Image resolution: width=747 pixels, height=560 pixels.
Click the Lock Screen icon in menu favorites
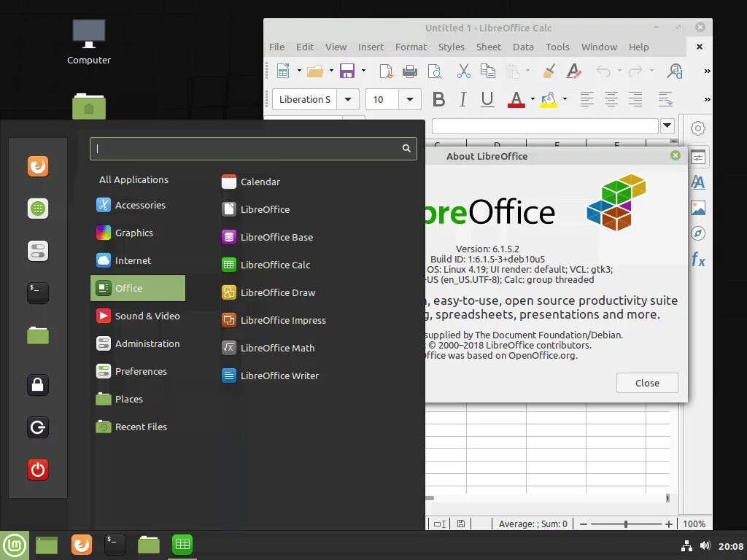(38, 385)
